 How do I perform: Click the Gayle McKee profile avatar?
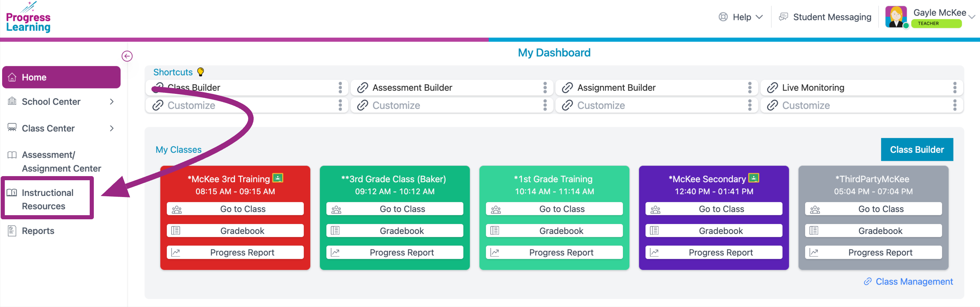click(x=896, y=17)
